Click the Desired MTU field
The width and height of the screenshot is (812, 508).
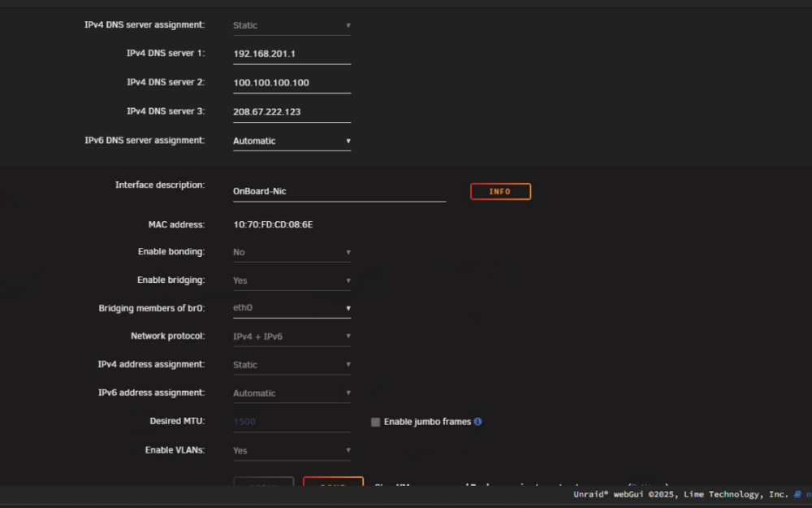(x=292, y=422)
